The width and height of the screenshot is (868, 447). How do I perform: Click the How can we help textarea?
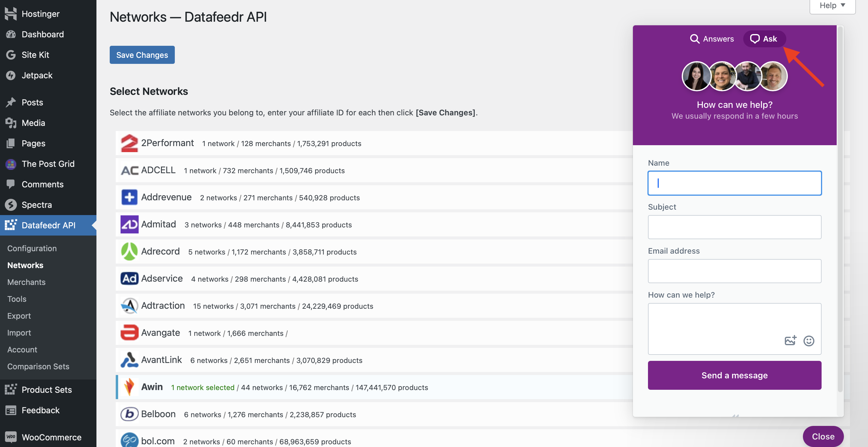pyautogui.click(x=734, y=328)
